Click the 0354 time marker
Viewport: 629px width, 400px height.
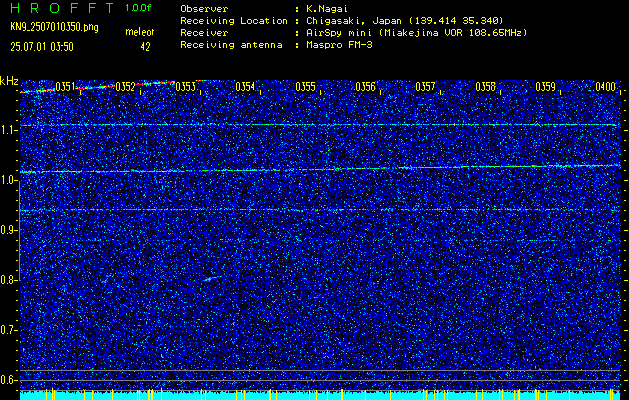pos(245,87)
